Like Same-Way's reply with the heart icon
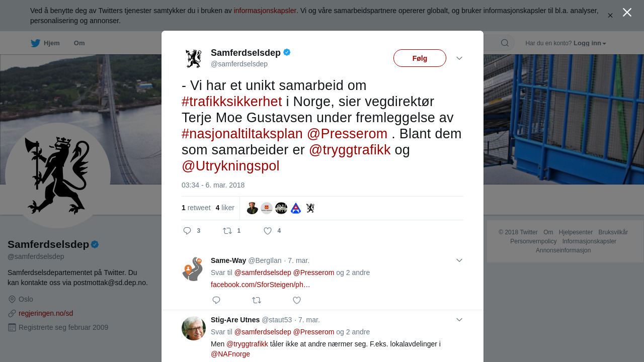Viewport: 644px width, 362px height. (297, 300)
